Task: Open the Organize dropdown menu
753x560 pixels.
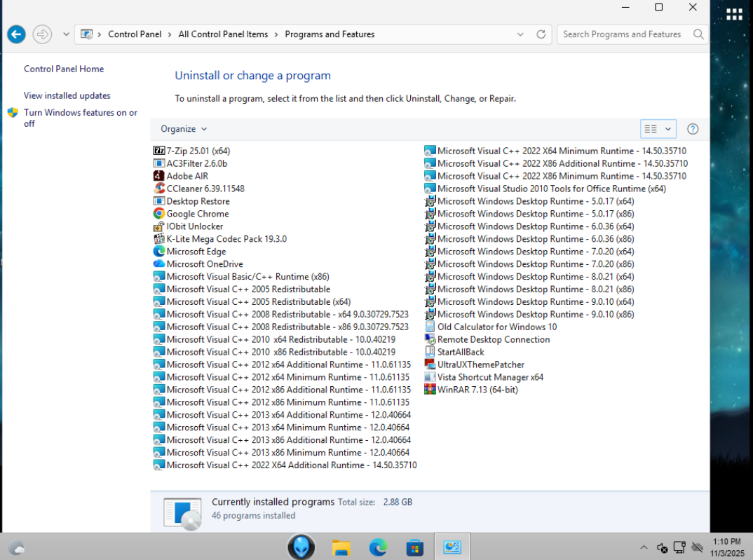Action: tap(184, 128)
